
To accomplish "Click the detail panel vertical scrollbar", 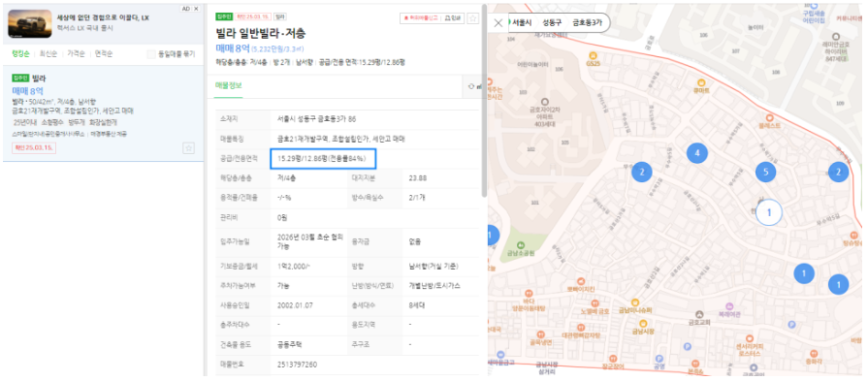I will pos(484,100).
